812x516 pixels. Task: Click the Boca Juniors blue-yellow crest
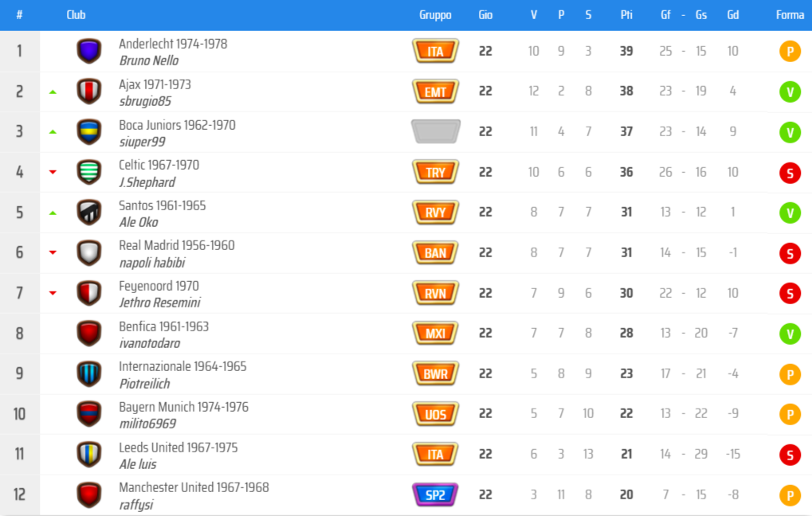tap(89, 131)
